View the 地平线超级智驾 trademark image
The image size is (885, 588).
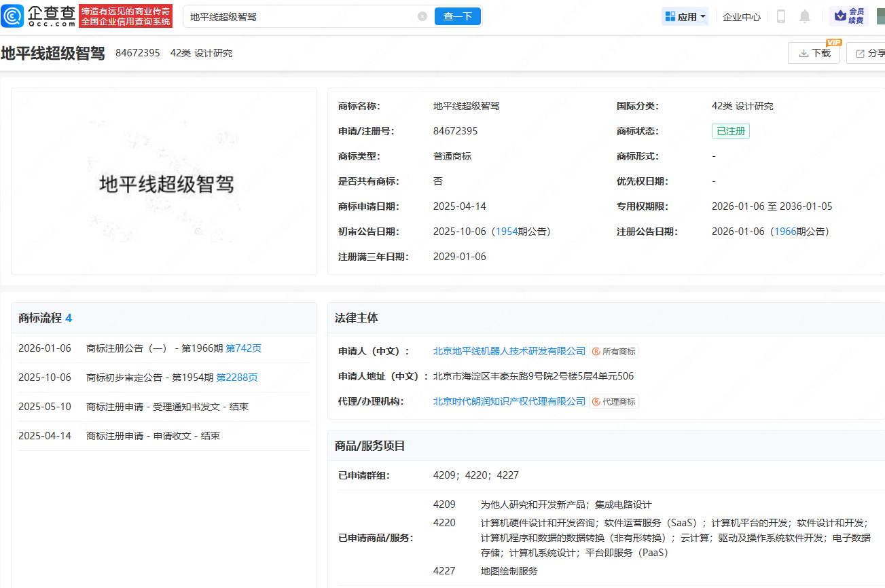point(164,181)
